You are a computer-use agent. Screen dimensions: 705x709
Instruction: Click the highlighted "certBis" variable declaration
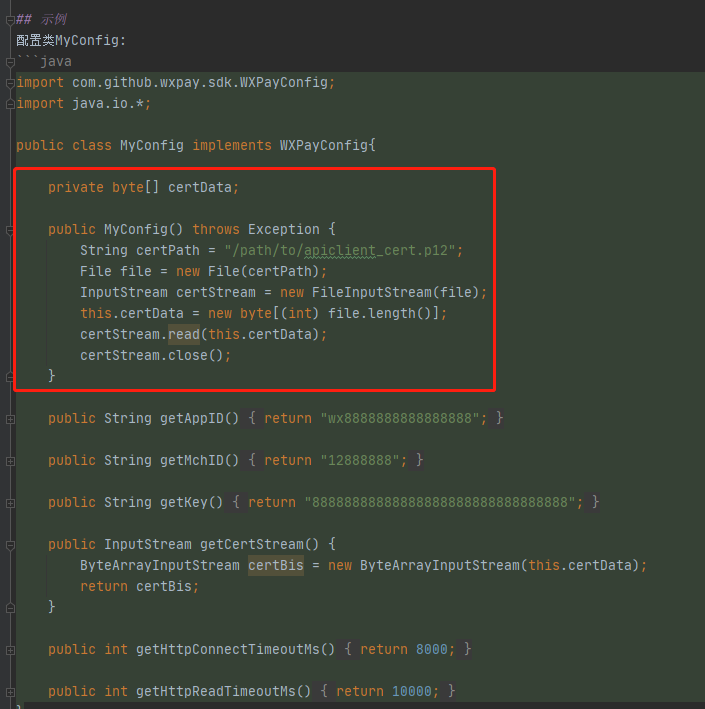click(x=276, y=565)
